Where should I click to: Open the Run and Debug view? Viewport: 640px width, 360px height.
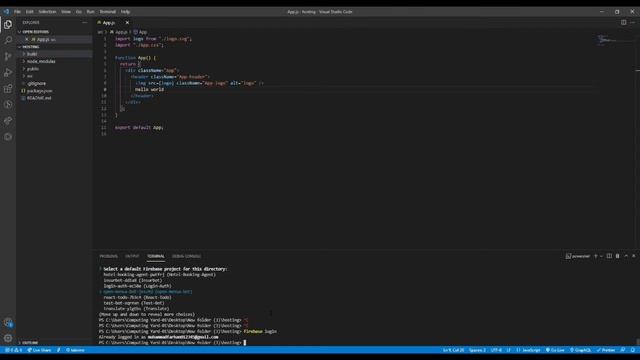pos(8,73)
